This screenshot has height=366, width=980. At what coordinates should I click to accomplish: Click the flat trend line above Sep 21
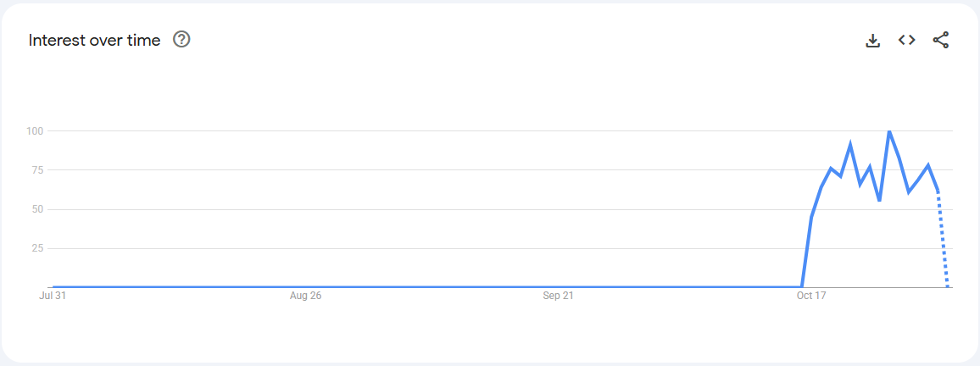pyautogui.click(x=558, y=287)
